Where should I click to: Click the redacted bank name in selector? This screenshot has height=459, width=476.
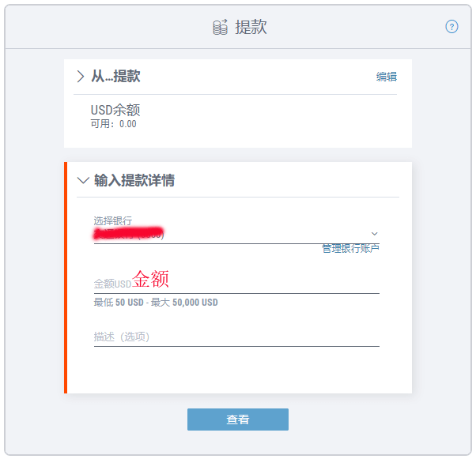coord(128,234)
